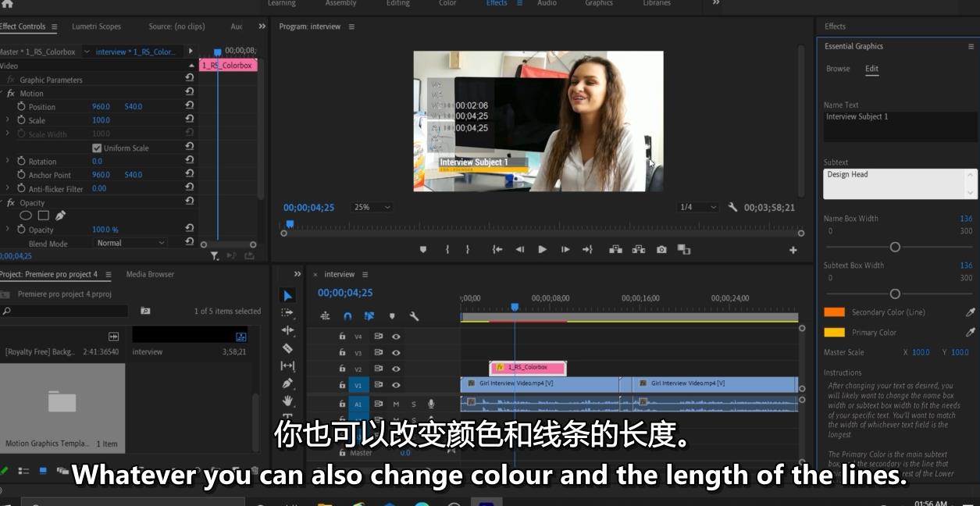980x506 pixels.
Task: Click the Design Head subtext field
Action: tap(900, 184)
